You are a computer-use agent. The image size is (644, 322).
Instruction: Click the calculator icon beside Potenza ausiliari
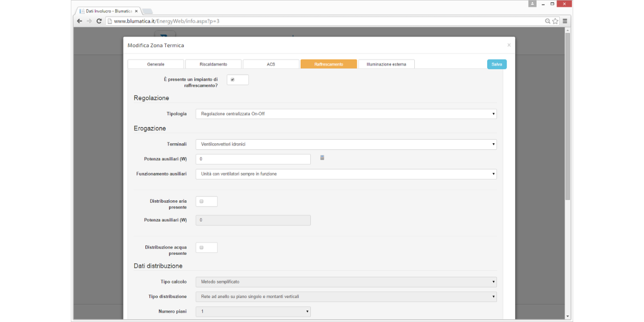pyautogui.click(x=322, y=158)
